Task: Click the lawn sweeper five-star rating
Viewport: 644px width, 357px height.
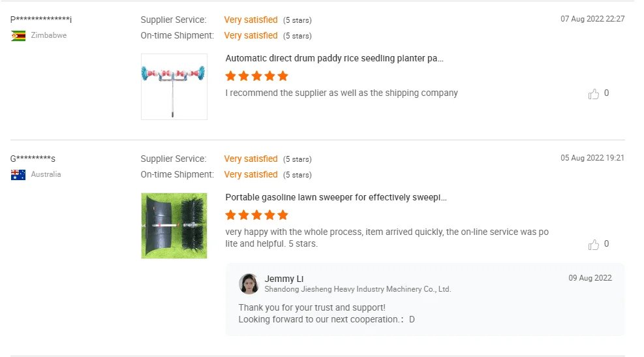Action: 256,215
